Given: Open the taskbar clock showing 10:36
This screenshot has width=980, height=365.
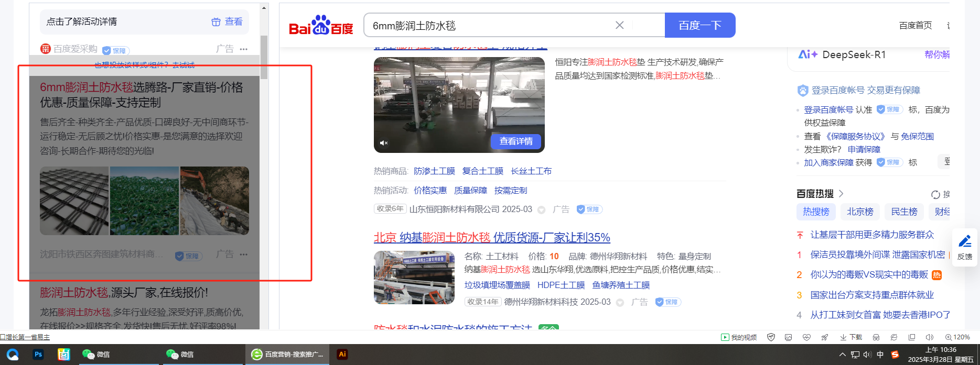Looking at the screenshot, I should [941, 355].
